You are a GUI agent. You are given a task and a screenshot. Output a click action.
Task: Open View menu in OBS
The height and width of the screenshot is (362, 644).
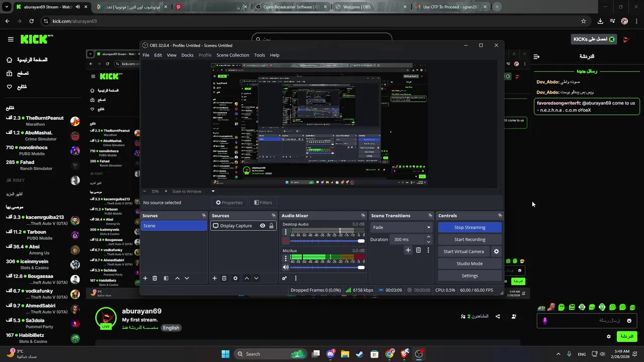tap(172, 55)
